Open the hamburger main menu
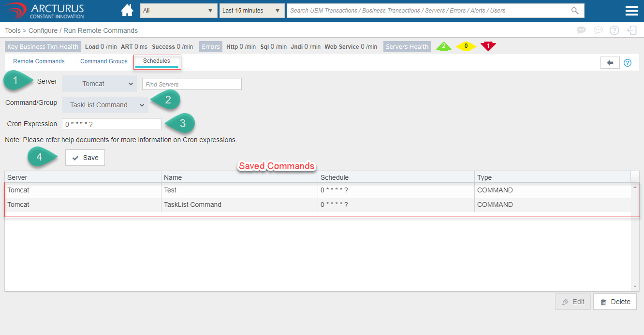This screenshot has height=335, width=644. pos(631,11)
